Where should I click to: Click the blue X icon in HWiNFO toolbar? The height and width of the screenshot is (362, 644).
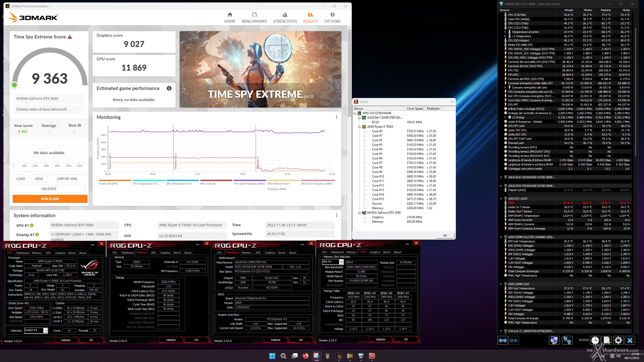coord(630,340)
